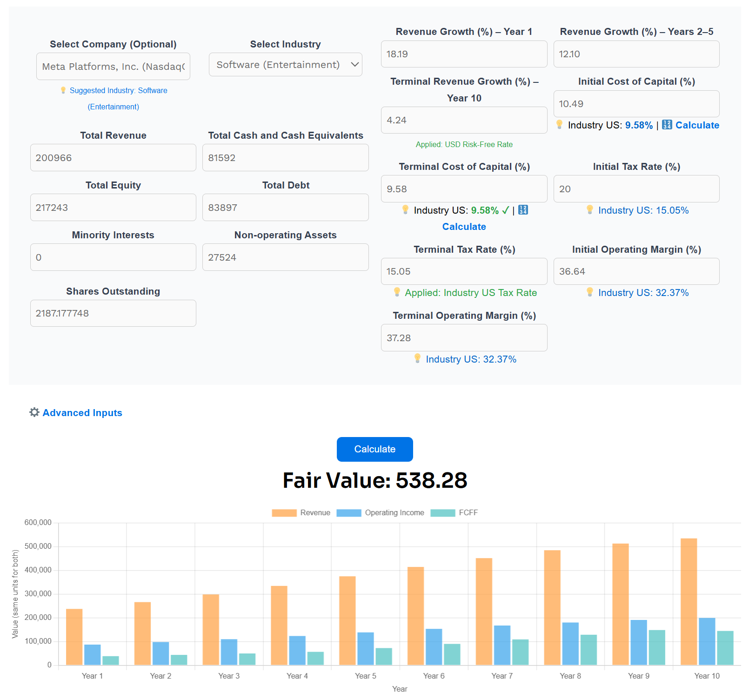The image size is (749, 700).
Task: Click the Terminal Operating Margin input
Action: 464,338
